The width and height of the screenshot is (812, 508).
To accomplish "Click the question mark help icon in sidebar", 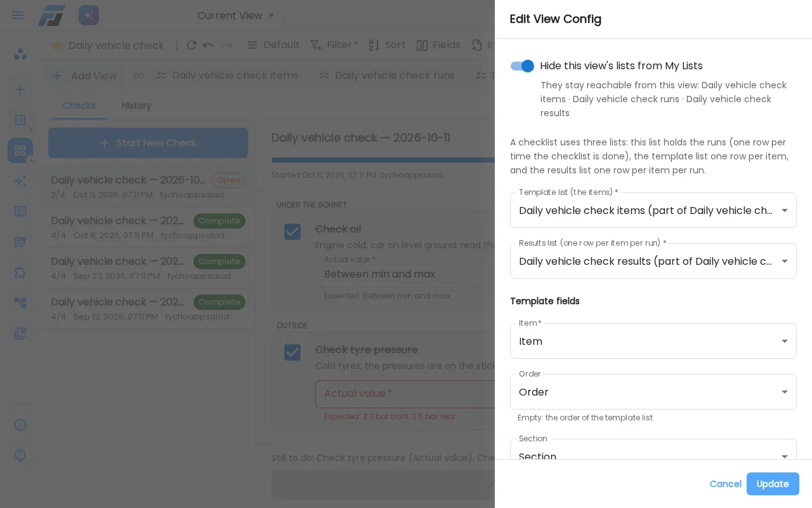I will 20,455.
